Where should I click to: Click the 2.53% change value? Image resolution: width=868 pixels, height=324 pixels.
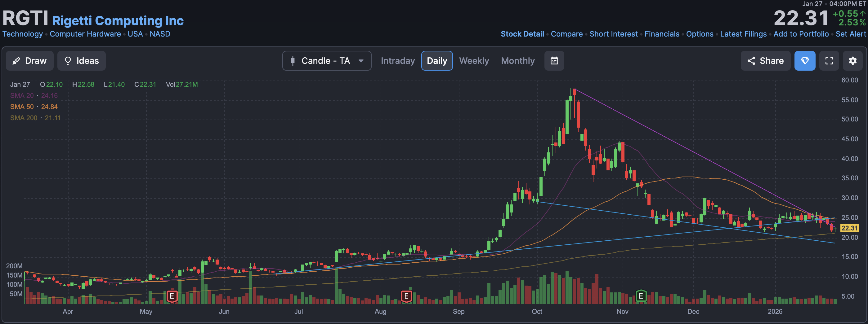[x=852, y=23]
